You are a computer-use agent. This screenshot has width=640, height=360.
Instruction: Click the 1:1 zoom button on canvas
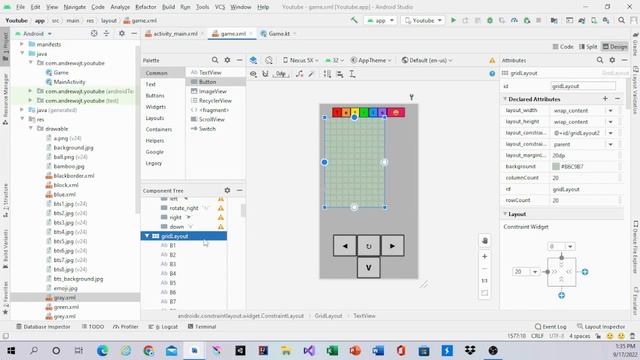pos(484,281)
